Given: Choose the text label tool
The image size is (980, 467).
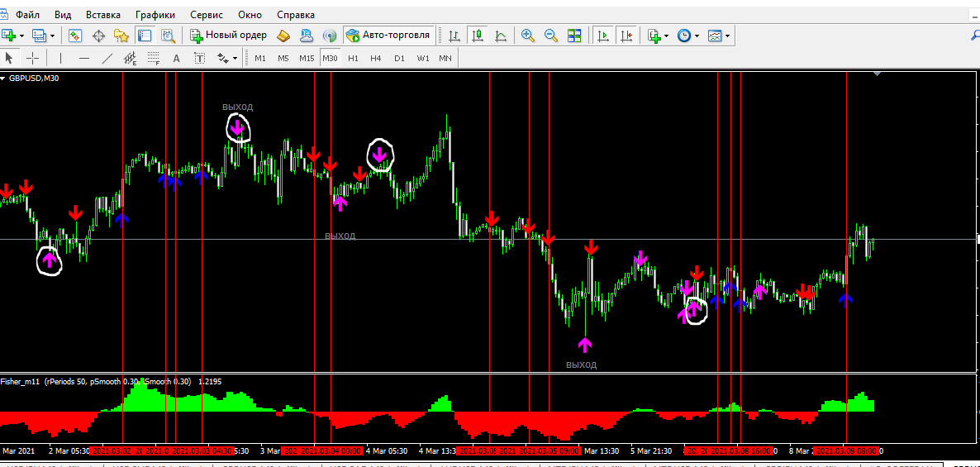Looking at the screenshot, I should [176, 58].
